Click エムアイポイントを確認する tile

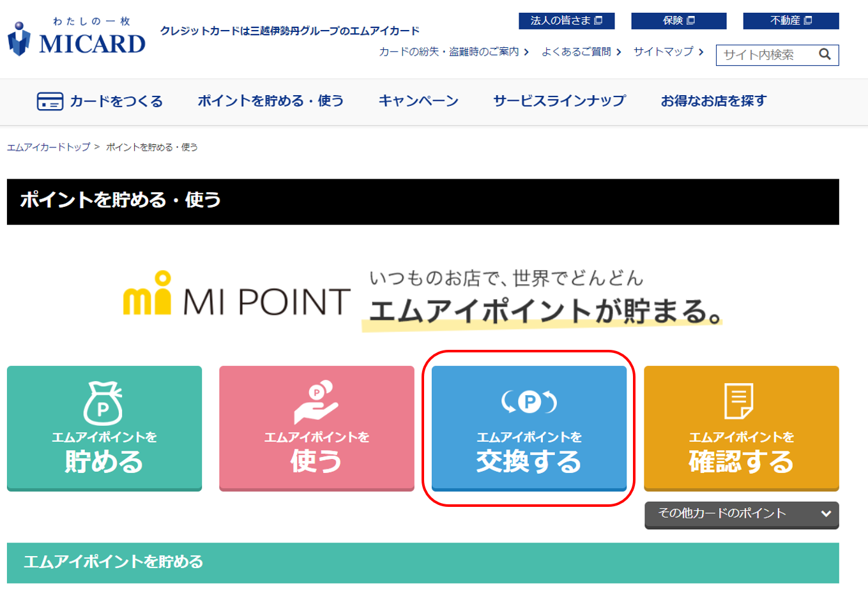click(x=742, y=428)
